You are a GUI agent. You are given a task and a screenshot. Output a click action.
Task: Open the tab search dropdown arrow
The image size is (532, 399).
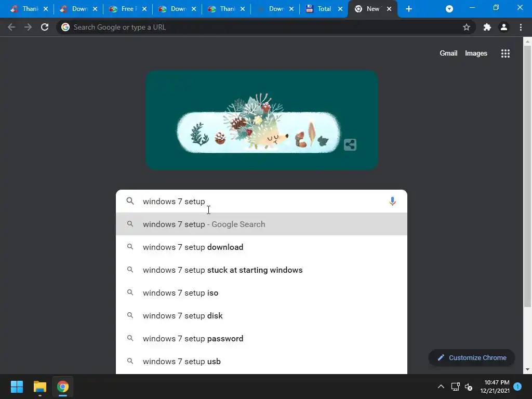click(449, 9)
